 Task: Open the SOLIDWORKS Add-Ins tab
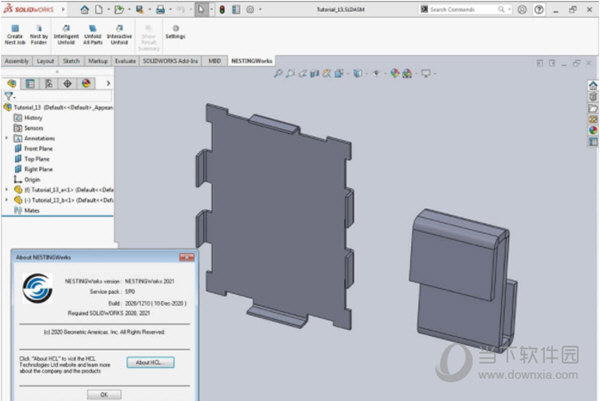[x=171, y=61]
